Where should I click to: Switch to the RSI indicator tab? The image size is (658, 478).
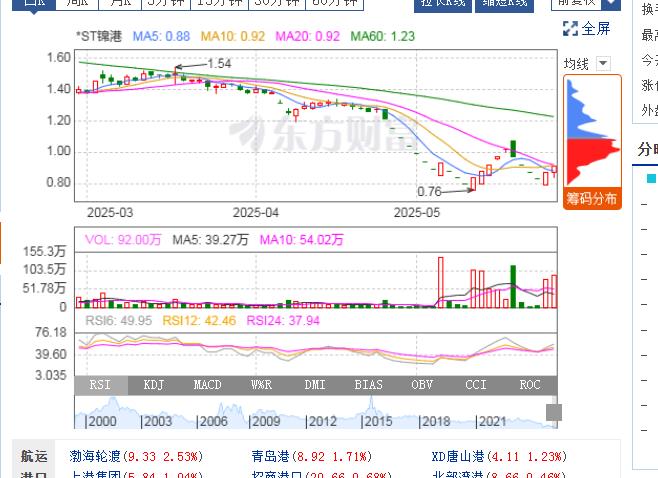click(101, 385)
